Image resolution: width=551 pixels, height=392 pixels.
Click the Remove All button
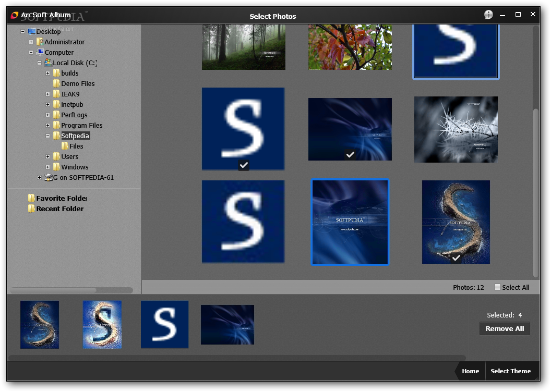pyautogui.click(x=505, y=329)
